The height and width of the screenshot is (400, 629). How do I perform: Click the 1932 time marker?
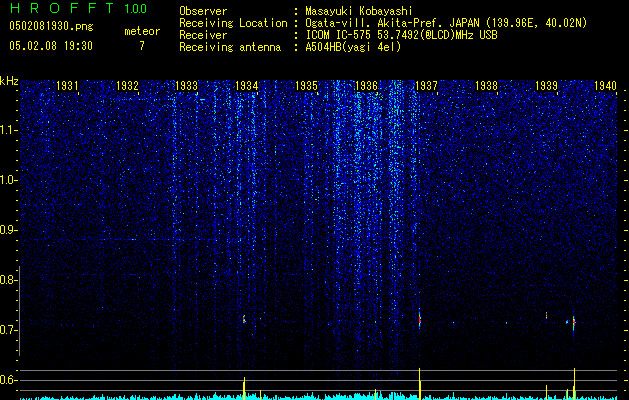pos(127,85)
